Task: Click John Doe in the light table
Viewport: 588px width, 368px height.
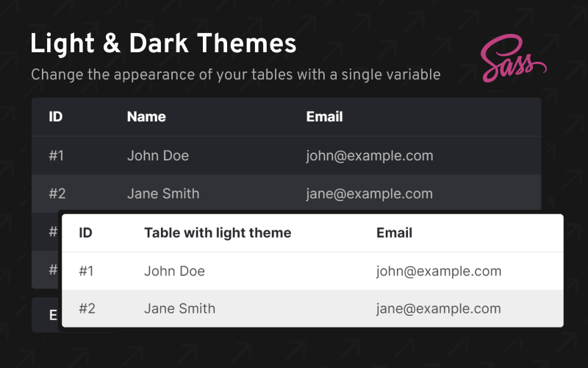Action: (x=174, y=271)
